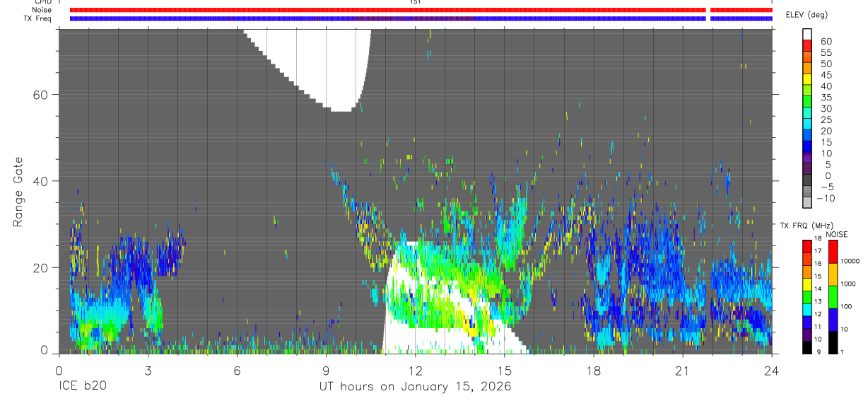The height and width of the screenshot is (401, 868).
Task: Click the black bottom segment of TX FRQ bar
Action: click(807, 346)
